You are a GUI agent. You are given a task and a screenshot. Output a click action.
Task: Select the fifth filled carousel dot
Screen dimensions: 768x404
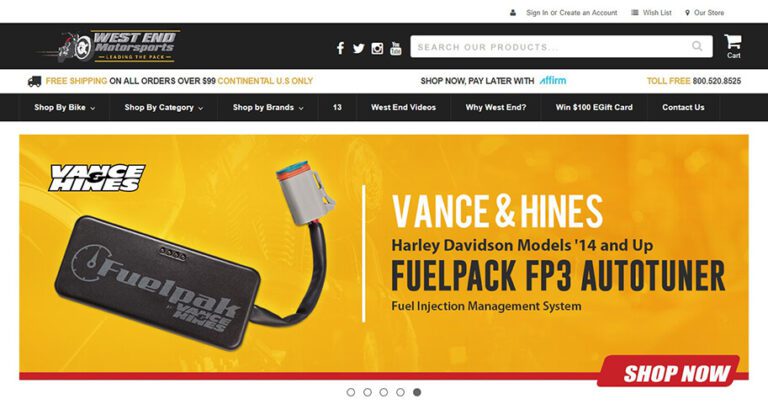[417, 392]
